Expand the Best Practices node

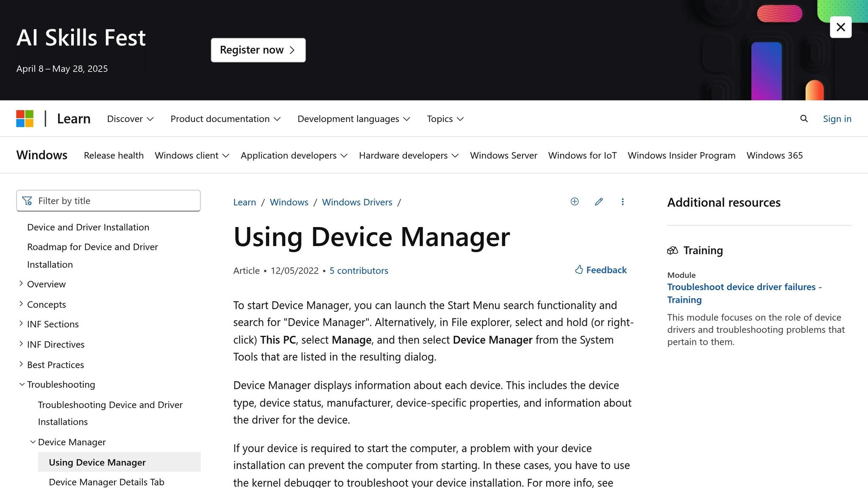point(21,364)
